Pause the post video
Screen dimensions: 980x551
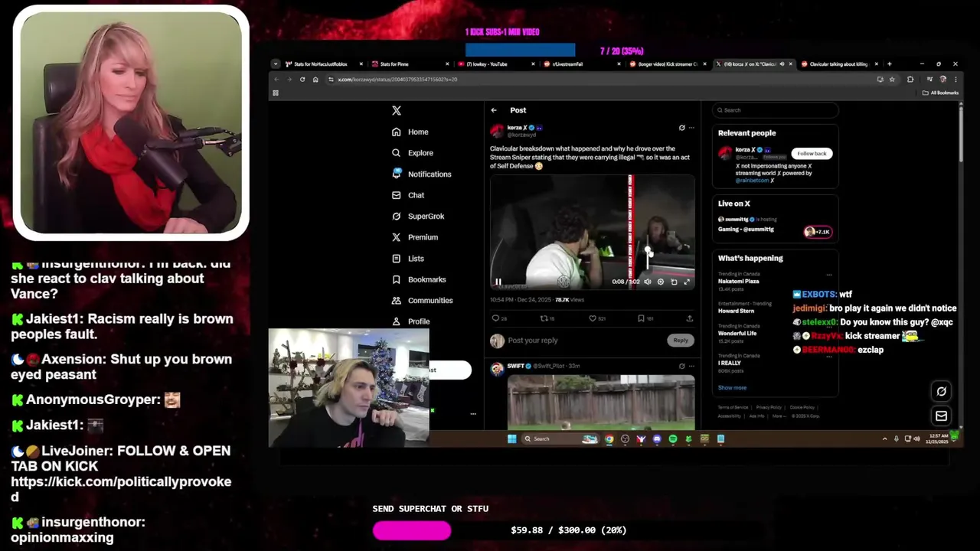[498, 282]
